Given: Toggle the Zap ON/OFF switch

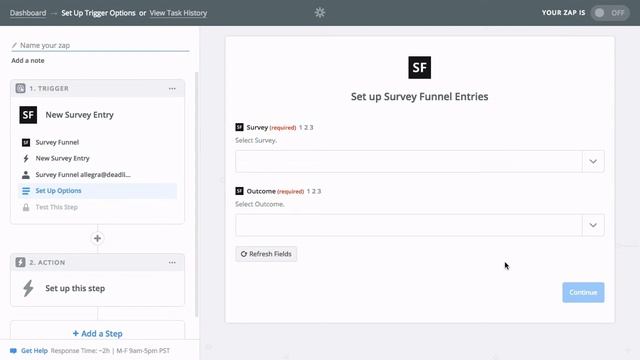Looking at the screenshot, I should point(610,13).
